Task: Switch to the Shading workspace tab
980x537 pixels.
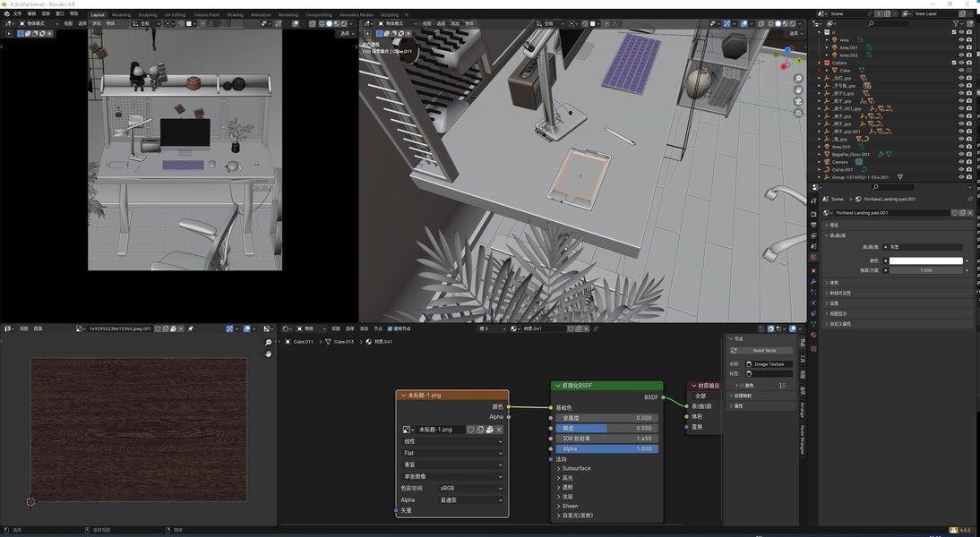Action: pos(235,14)
